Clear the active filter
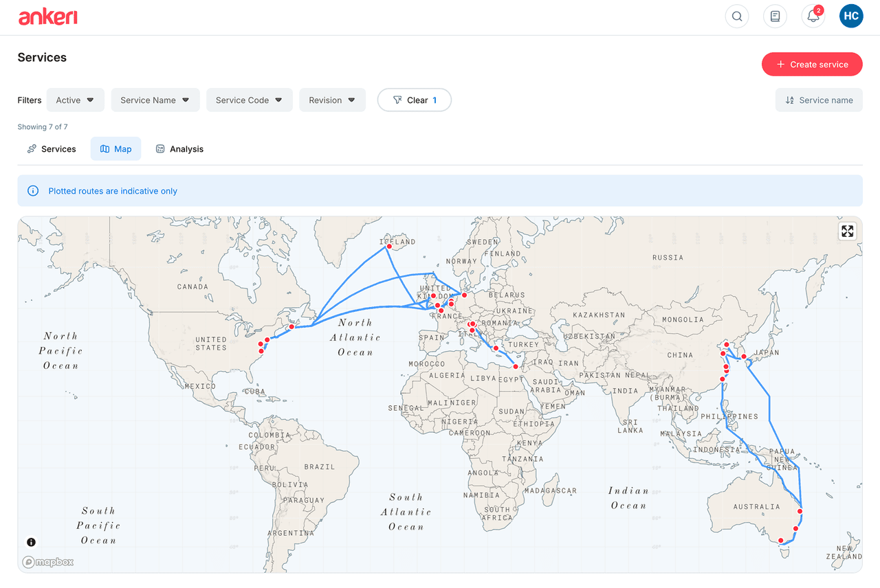The image size is (880, 588). pyautogui.click(x=414, y=100)
